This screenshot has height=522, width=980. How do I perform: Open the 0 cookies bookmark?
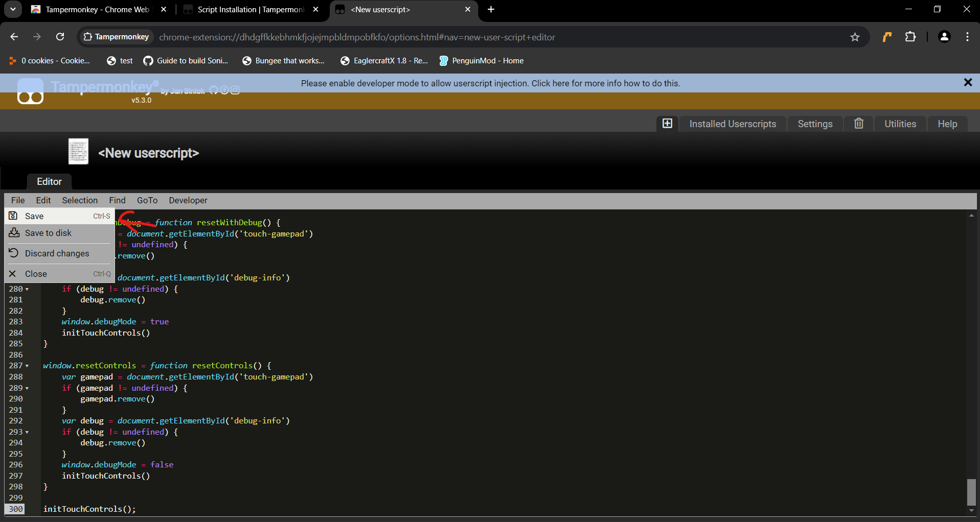pyautogui.click(x=50, y=61)
